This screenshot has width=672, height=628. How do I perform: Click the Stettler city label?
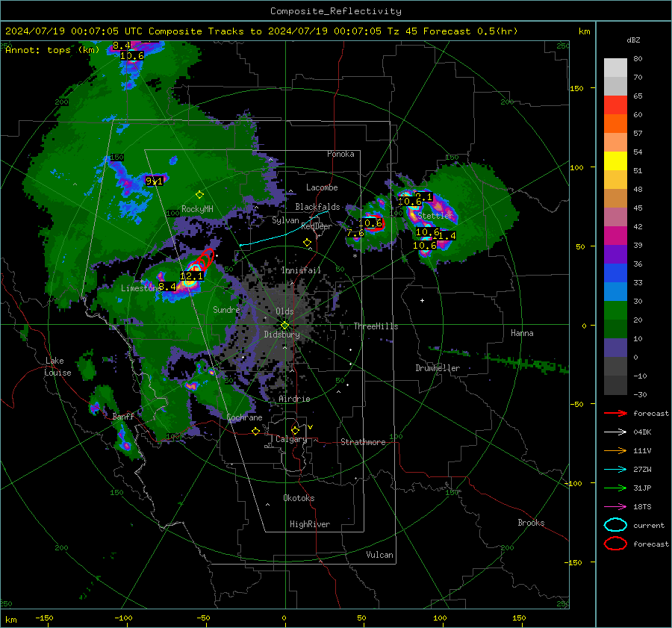coord(435,216)
